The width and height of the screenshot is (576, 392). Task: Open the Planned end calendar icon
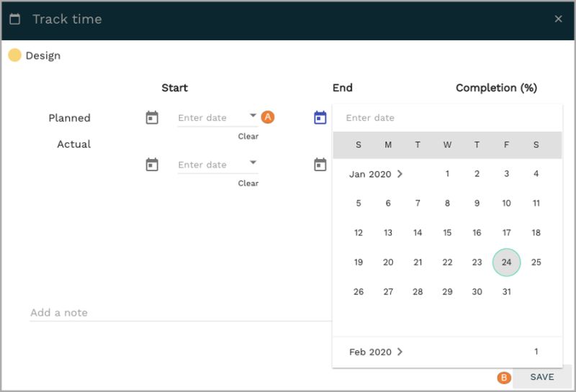[320, 117]
